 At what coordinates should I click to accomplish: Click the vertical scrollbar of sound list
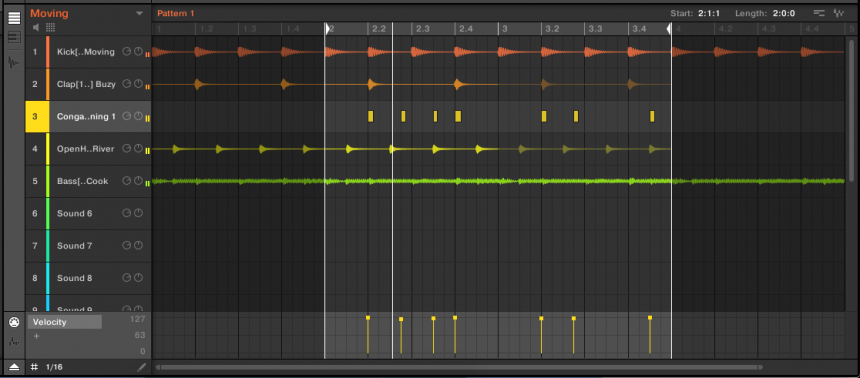(851, 110)
